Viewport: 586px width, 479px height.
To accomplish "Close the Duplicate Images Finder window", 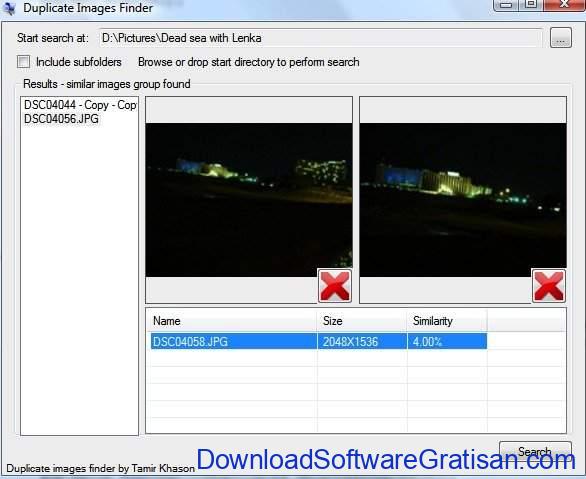I will pos(564,5).
